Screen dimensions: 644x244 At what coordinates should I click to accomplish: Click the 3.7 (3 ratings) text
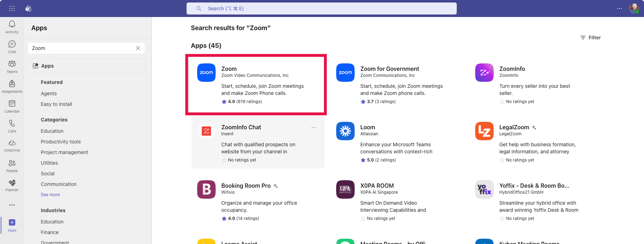pyautogui.click(x=378, y=102)
